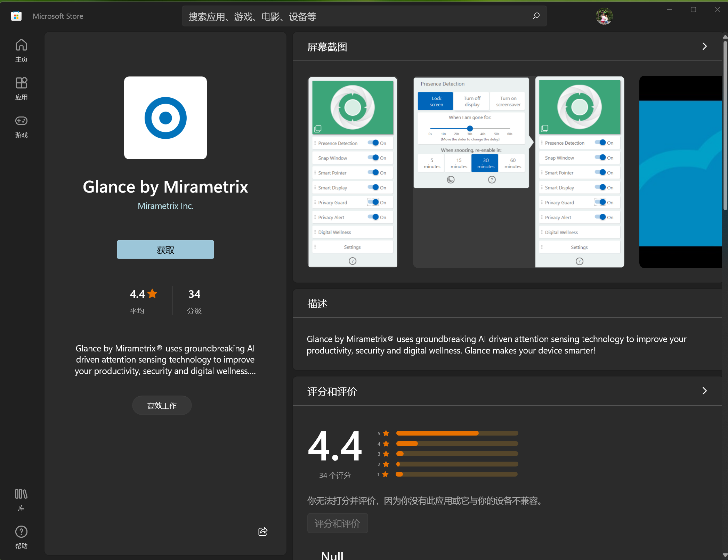Screen dimensions: 728x560
Task: Click the 2-star rating progress bar
Action: click(x=457, y=464)
